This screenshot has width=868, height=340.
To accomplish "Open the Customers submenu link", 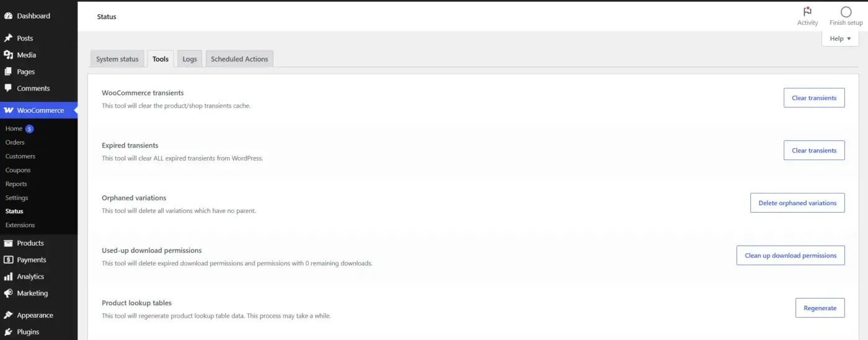I will pos(20,156).
